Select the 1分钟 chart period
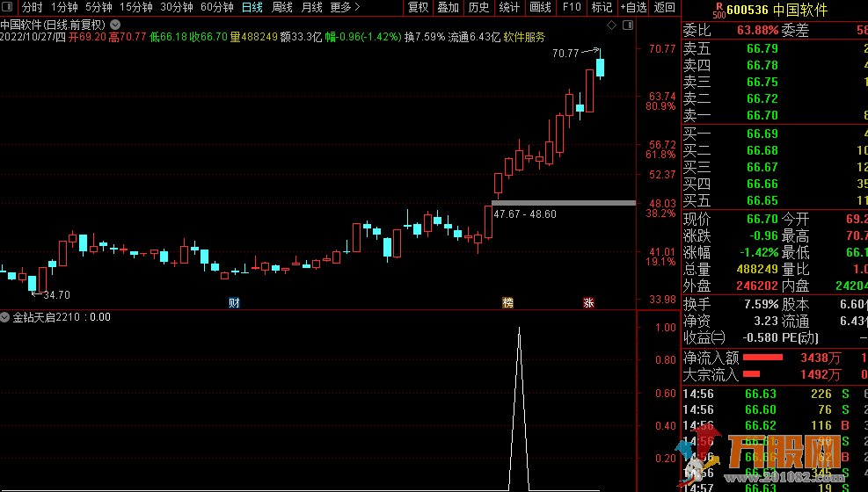 64,7
